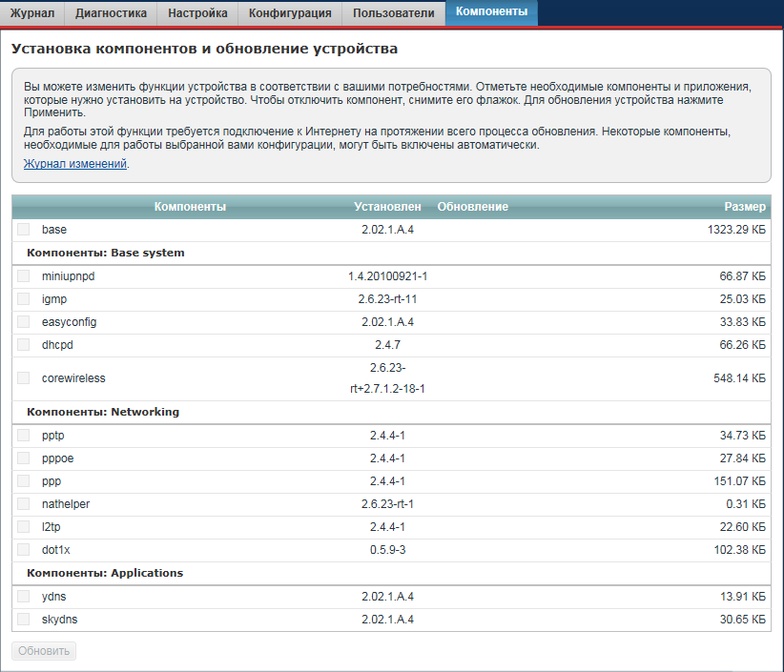Open the Журнал tab
The height and width of the screenshot is (672, 784).
tap(32, 13)
